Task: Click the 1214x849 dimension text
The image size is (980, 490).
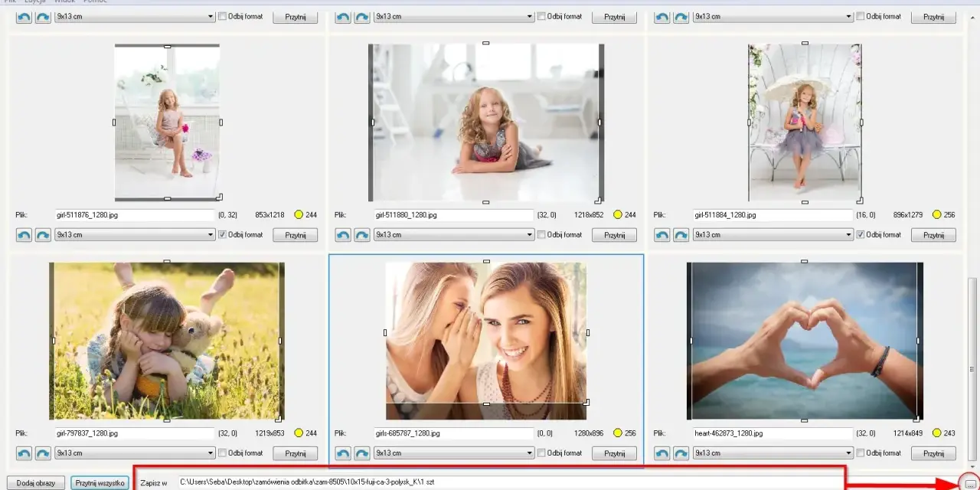Action: pyautogui.click(x=908, y=433)
